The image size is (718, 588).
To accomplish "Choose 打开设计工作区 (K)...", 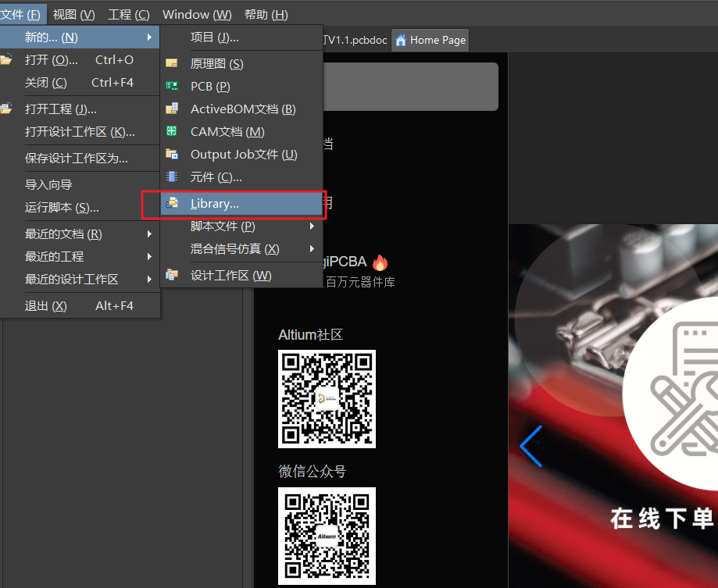I will coord(80,132).
